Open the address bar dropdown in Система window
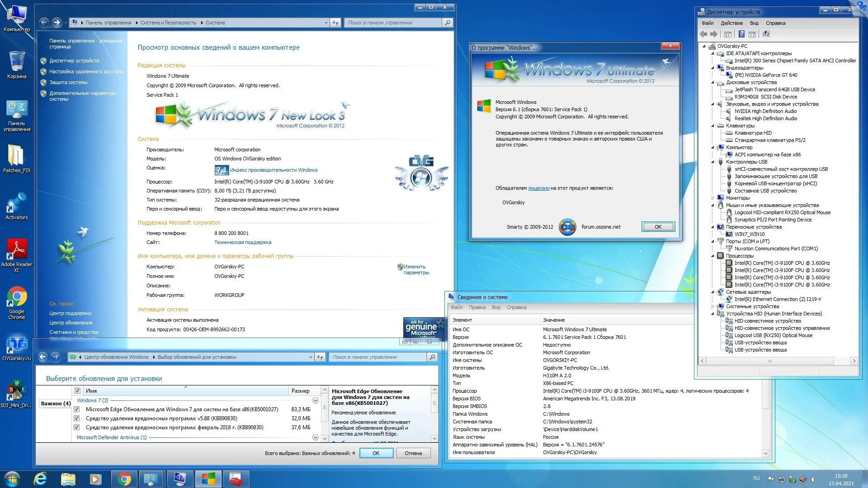The image size is (868, 488). click(326, 23)
